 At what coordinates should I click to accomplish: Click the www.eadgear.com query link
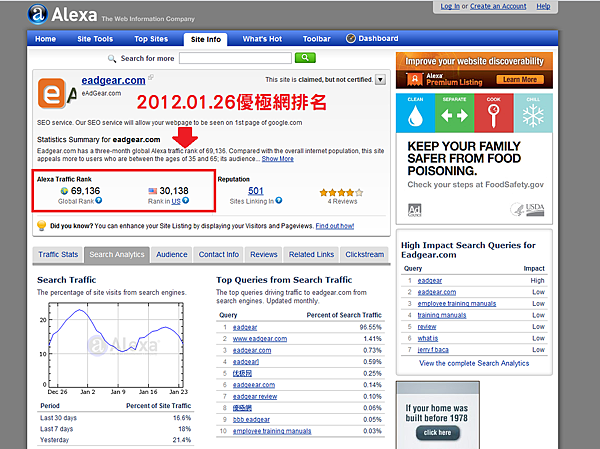coord(260,339)
